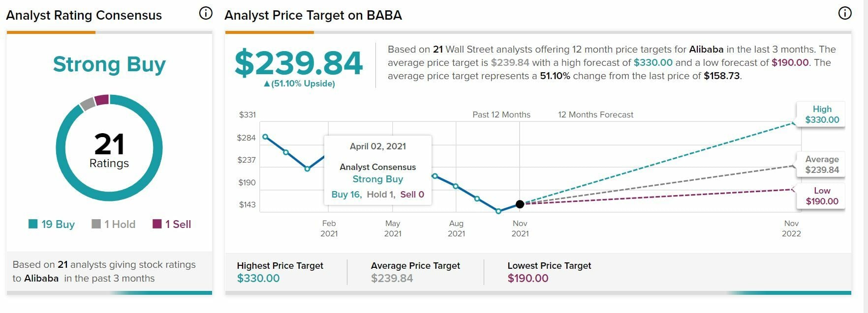868x313 pixels.
Task: Click the 12 Months Forecast chart label
Action: click(595, 114)
